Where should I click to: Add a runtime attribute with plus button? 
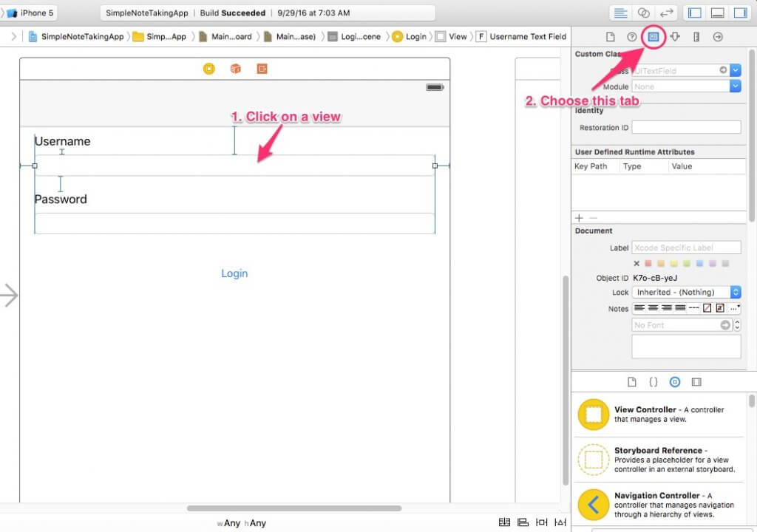[x=579, y=218]
